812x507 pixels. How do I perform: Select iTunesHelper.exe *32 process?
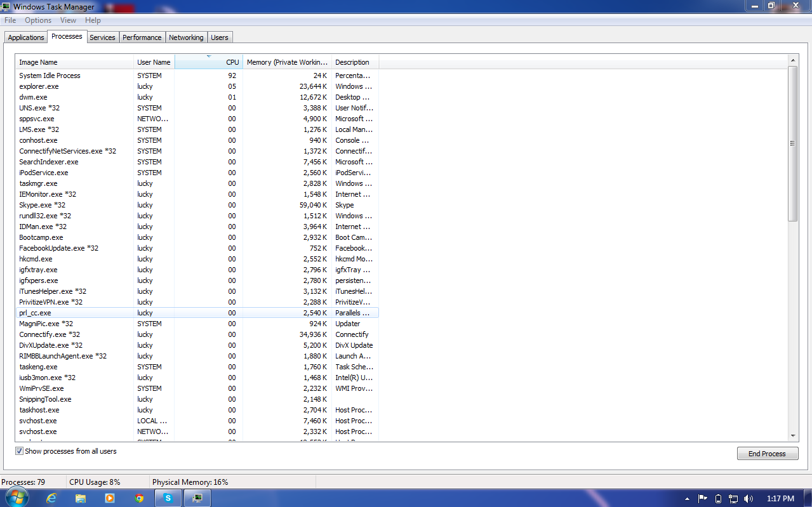pos(197,291)
